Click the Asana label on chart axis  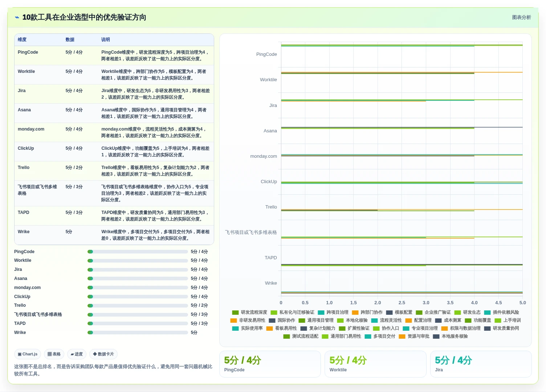pos(270,131)
